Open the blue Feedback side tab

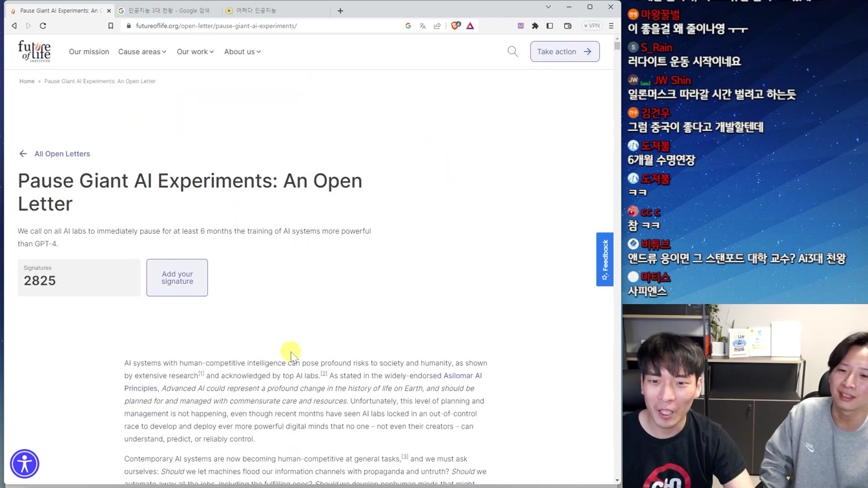(x=605, y=259)
